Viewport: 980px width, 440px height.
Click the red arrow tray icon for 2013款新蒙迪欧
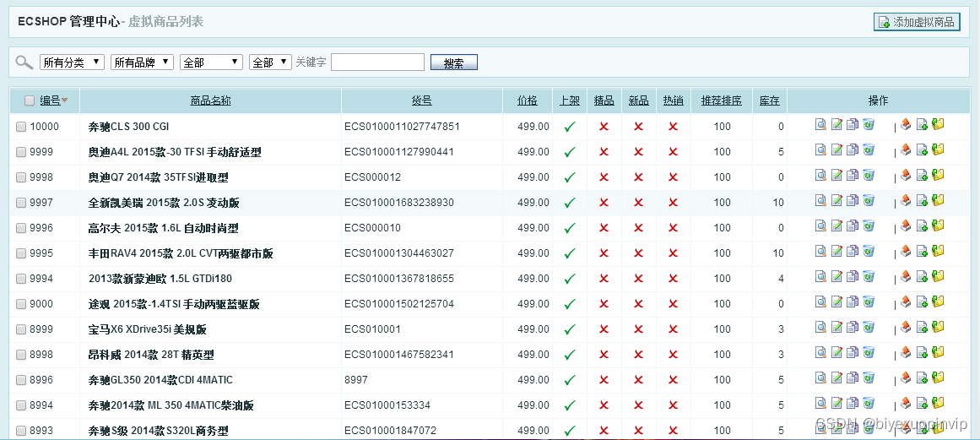tap(906, 276)
